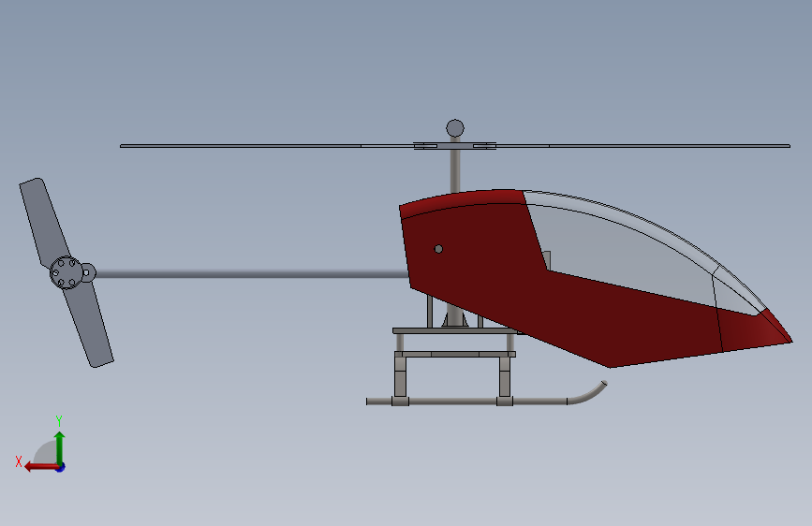Select the rear landing gear strut
812x526 pixels.
[x=400, y=377]
